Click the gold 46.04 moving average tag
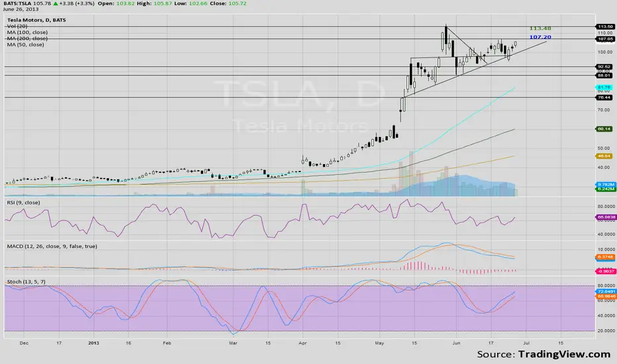Screen dimensions: 617x364 click(604, 156)
